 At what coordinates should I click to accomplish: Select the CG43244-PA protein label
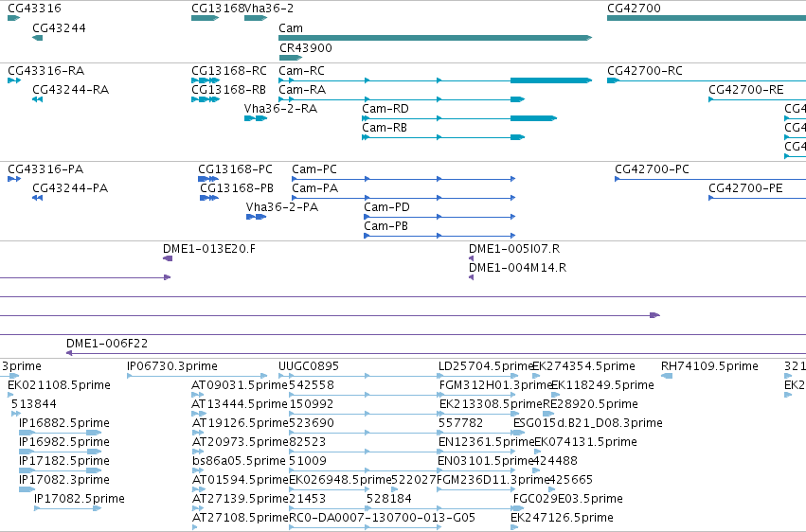tap(70, 188)
